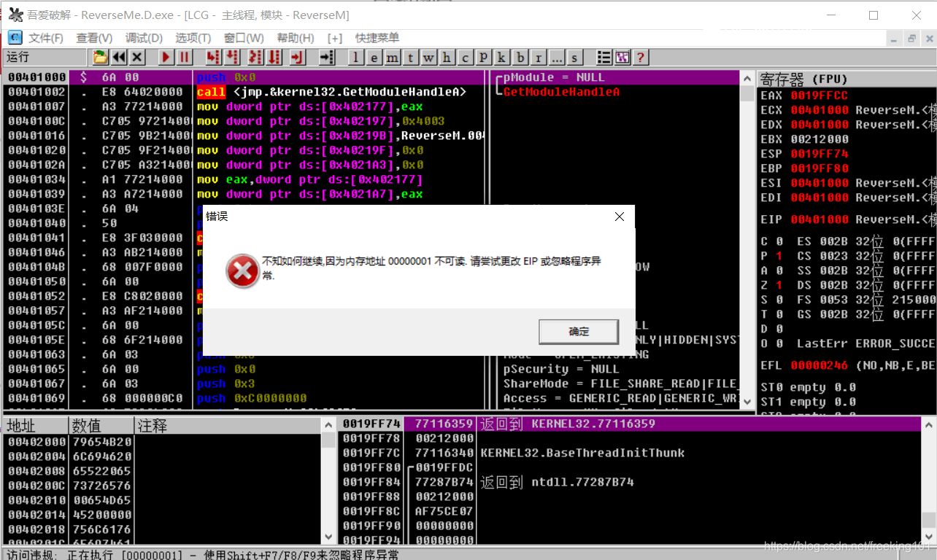
Task: Trace into with the third red step icon
Action: (256, 57)
